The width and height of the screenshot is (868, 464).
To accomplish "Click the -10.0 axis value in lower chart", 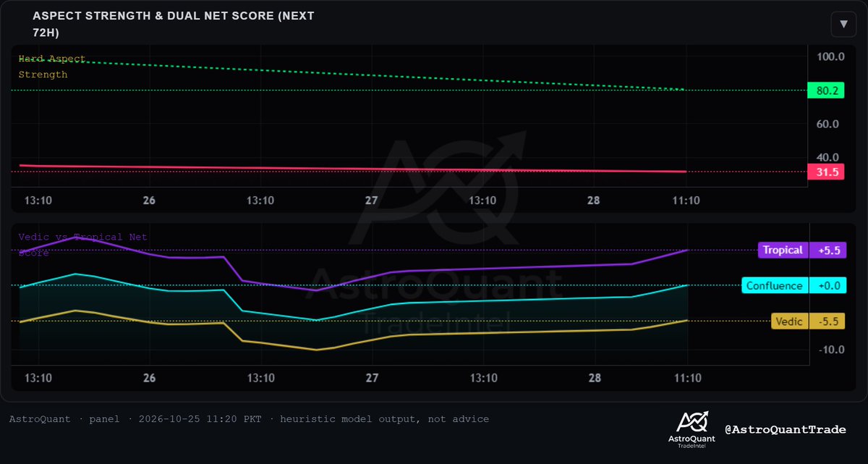I will [x=830, y=350].
